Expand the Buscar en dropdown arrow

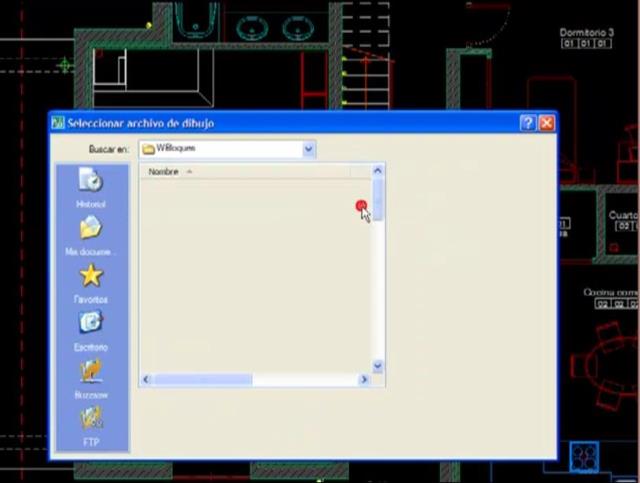(309, 149)
